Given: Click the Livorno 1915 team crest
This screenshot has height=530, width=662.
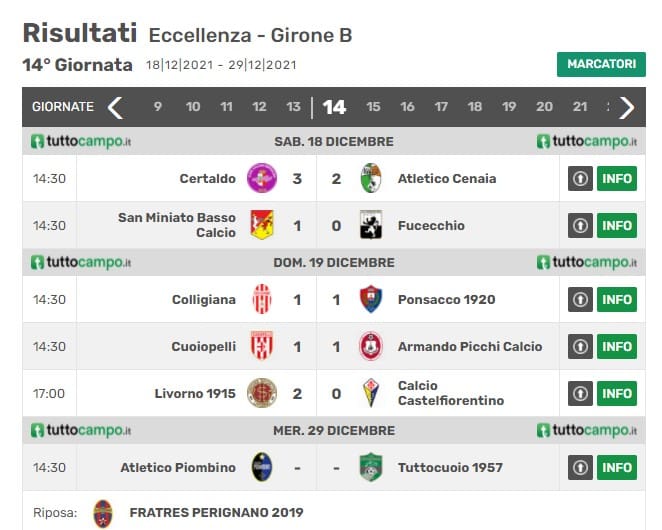Looking at the screenshot, I should tap(262, 393).
